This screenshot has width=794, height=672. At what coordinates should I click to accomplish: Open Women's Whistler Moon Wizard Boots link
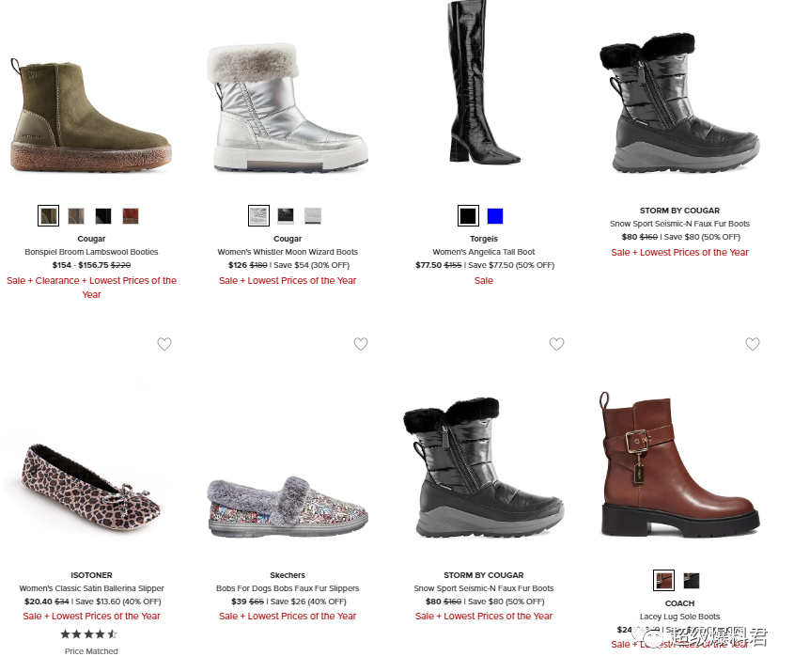click(x=288, y=252)
